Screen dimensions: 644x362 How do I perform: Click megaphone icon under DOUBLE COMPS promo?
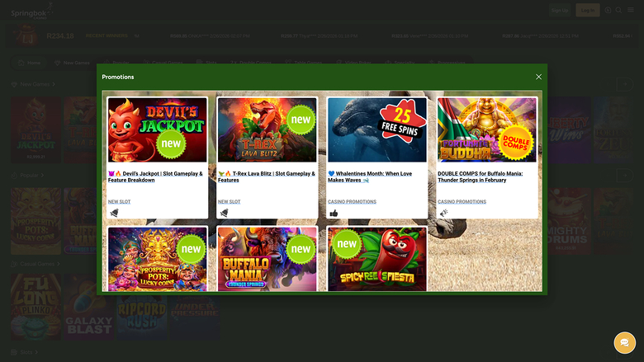(443, 213)
